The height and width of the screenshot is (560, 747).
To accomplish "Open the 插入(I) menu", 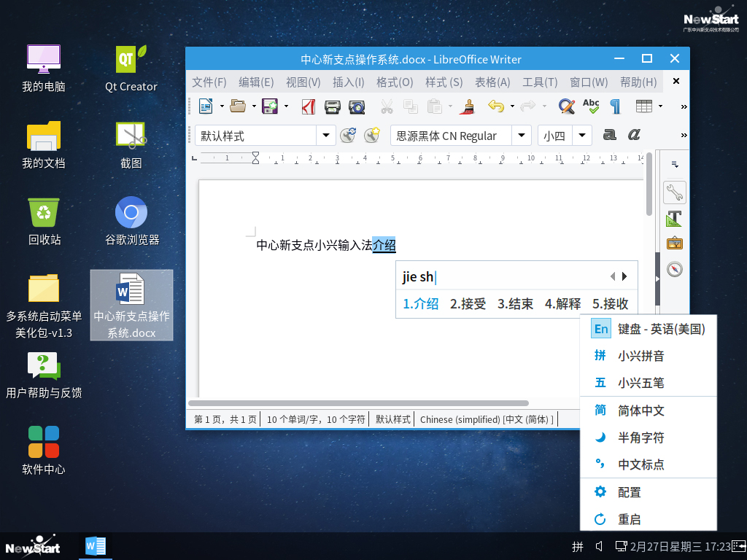I will point(349,82).
